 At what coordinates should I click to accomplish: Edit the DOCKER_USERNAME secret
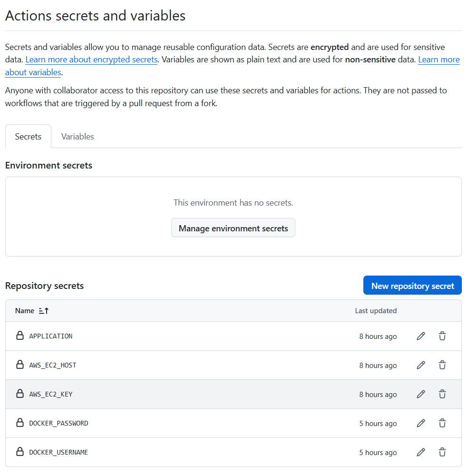point(420,452)
